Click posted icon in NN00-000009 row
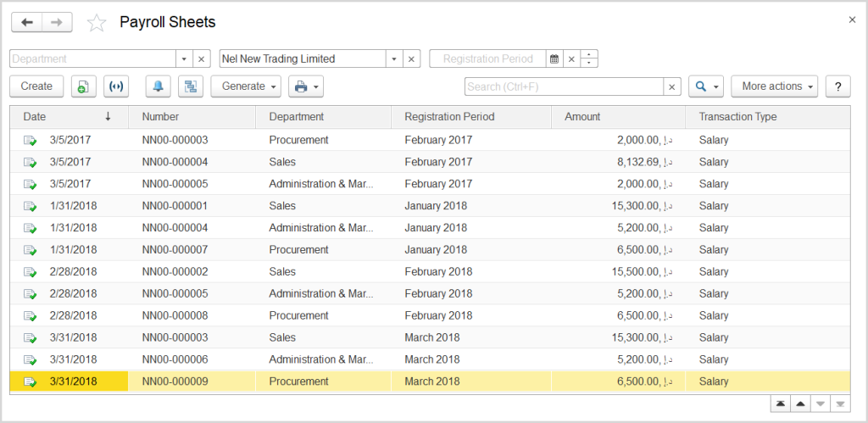Image resolution: width=868 pixels, height=423 pixels. tap(30, 382)
